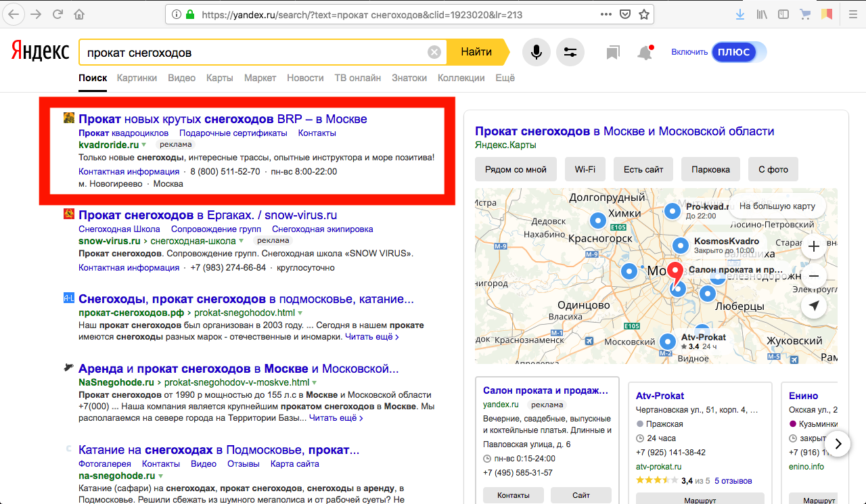Zoom in on the map

[814, 246]
